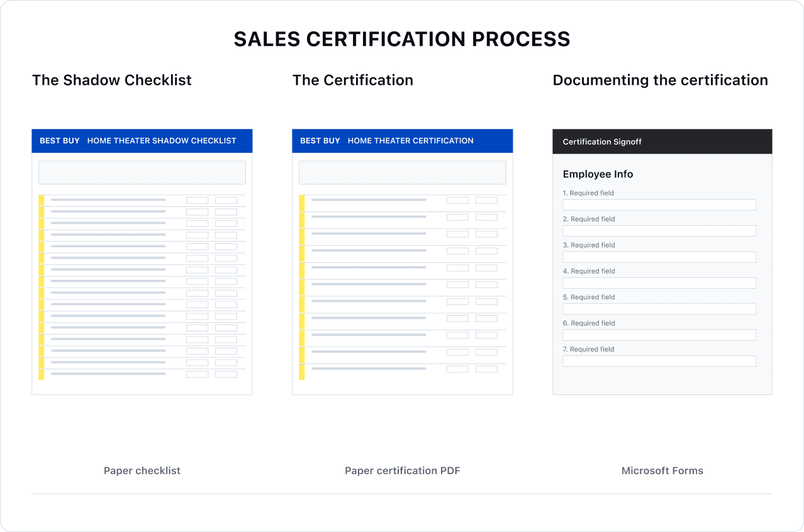Click The Certification heading
The image size is (804, 532).
(353, 80)
